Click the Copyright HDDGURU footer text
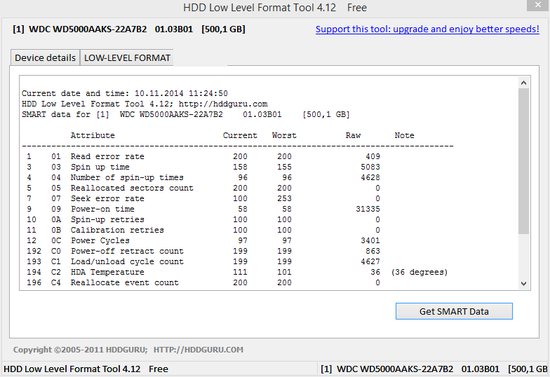 128,350
